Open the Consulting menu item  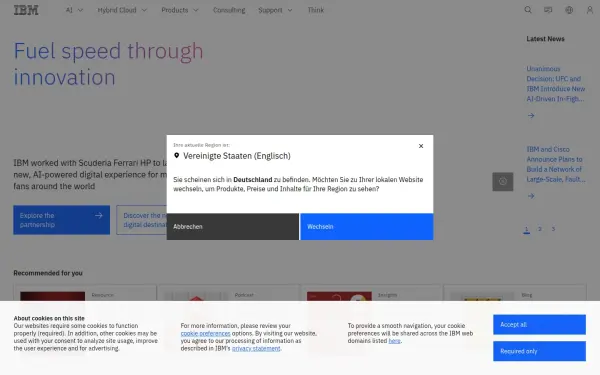pos(229,10)
